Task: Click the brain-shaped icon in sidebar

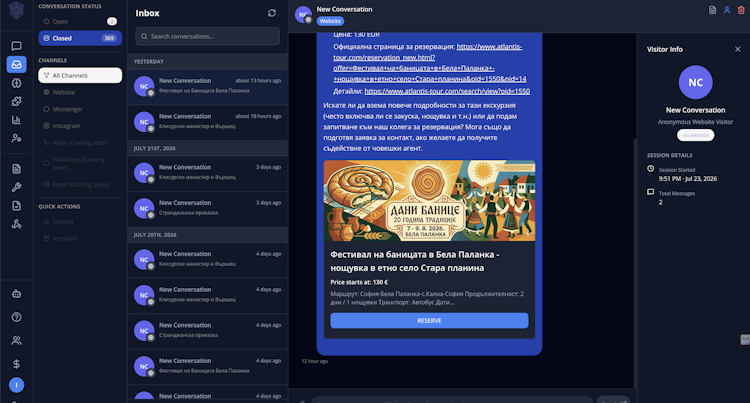Action: [x=16, y=83]
